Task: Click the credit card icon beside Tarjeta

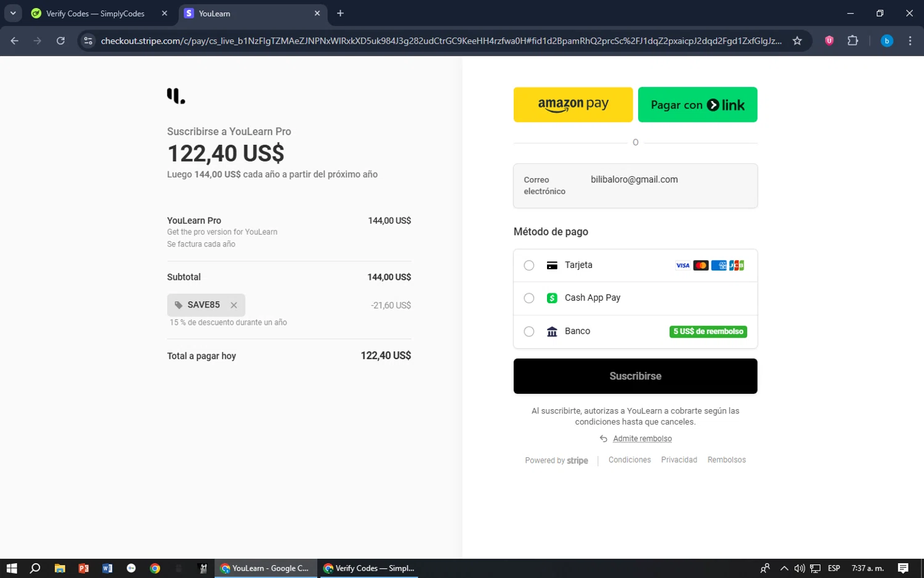Action: [x=552, y=266]
